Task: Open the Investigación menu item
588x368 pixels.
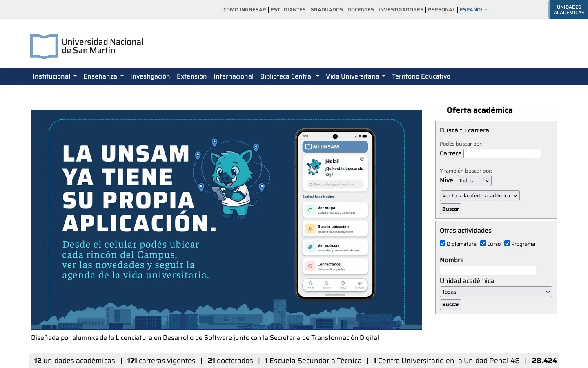Action: pyautogui.click(x=150, y=76)
